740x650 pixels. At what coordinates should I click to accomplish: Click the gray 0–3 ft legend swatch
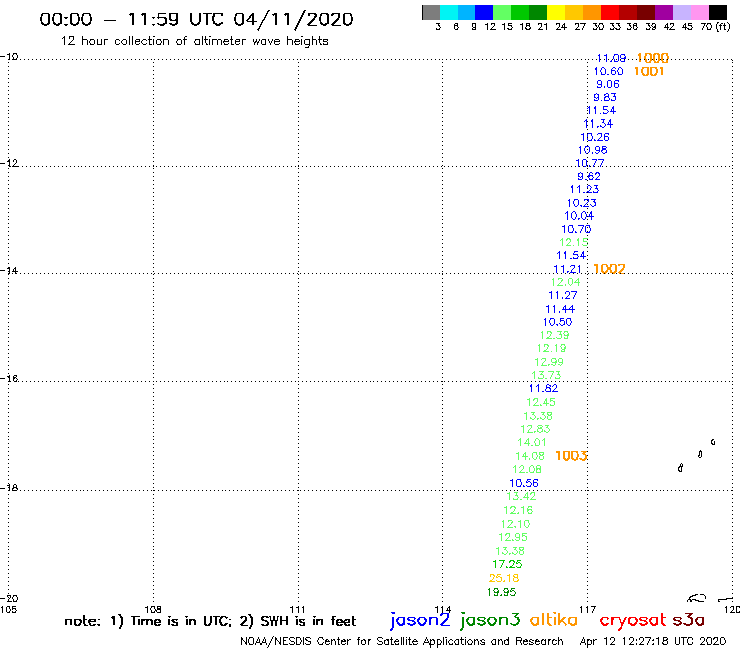click(x=431, y=12)
